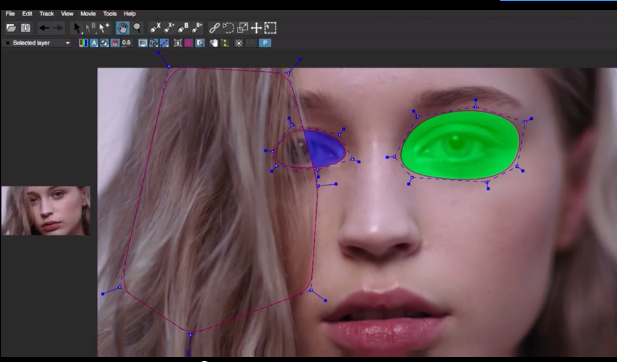Viewport: 617px width, 362px height.
Task: Open the Help menu
Action: 129,14
